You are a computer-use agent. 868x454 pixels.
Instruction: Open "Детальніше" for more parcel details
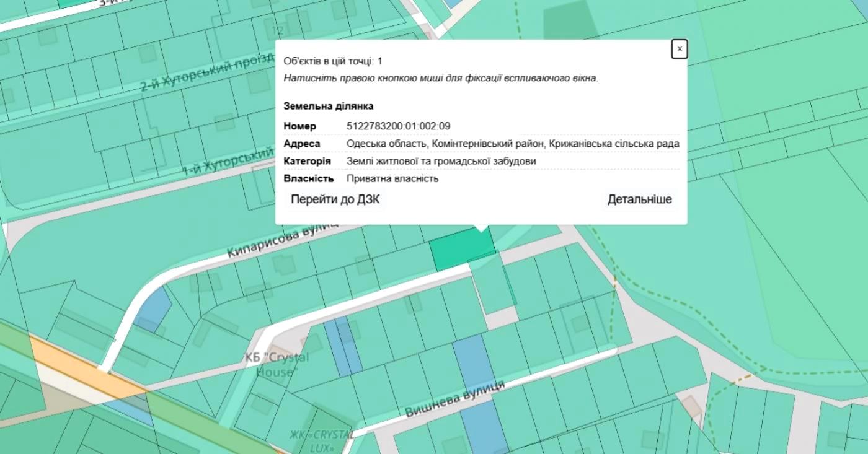coord(639,199)
